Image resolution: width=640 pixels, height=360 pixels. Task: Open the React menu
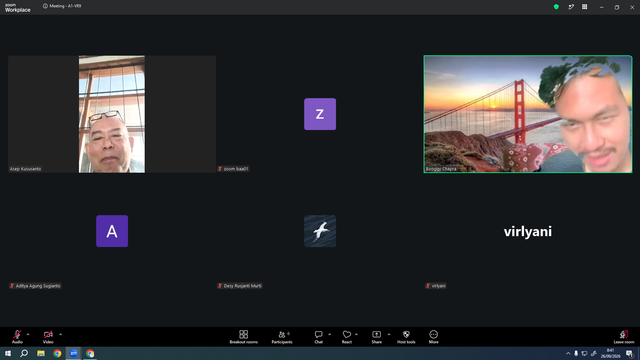[347, 337]
